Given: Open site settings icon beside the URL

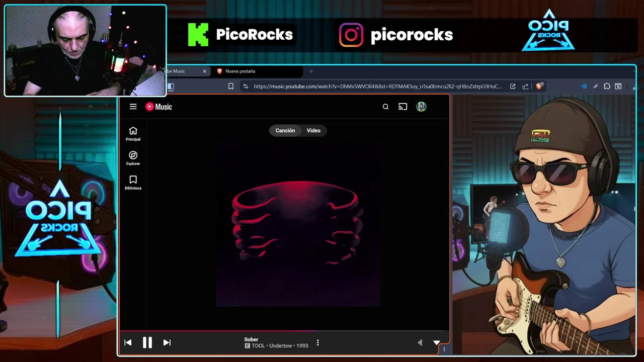Looking at the screenshot, I should coord(245,86).
